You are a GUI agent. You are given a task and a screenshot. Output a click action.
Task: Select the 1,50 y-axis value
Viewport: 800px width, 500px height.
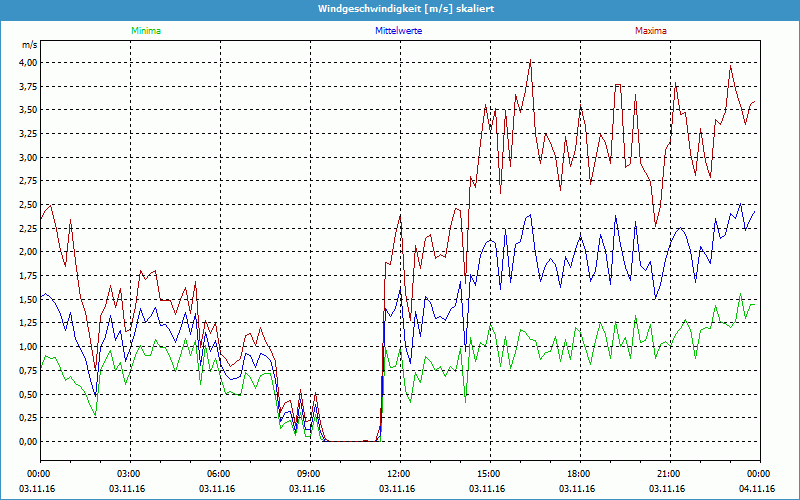coord(29,299)
